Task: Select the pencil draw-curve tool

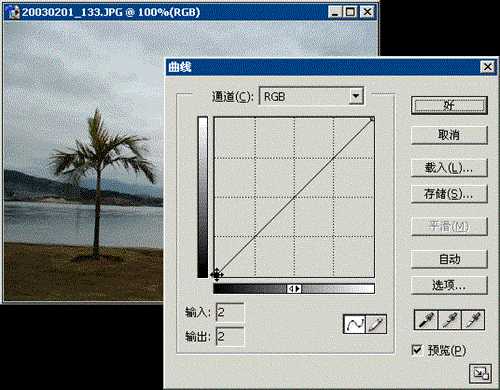Action: point(376,324)
